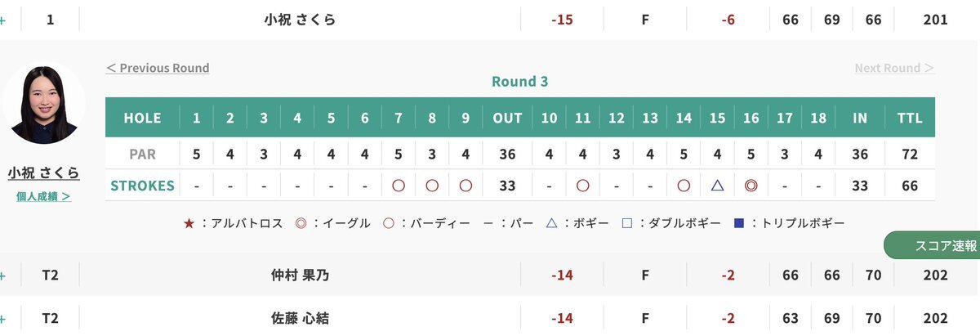The image size is (980, 336).
Task: Open 小祝 さくら player profile photo
Action: [44, 104]
